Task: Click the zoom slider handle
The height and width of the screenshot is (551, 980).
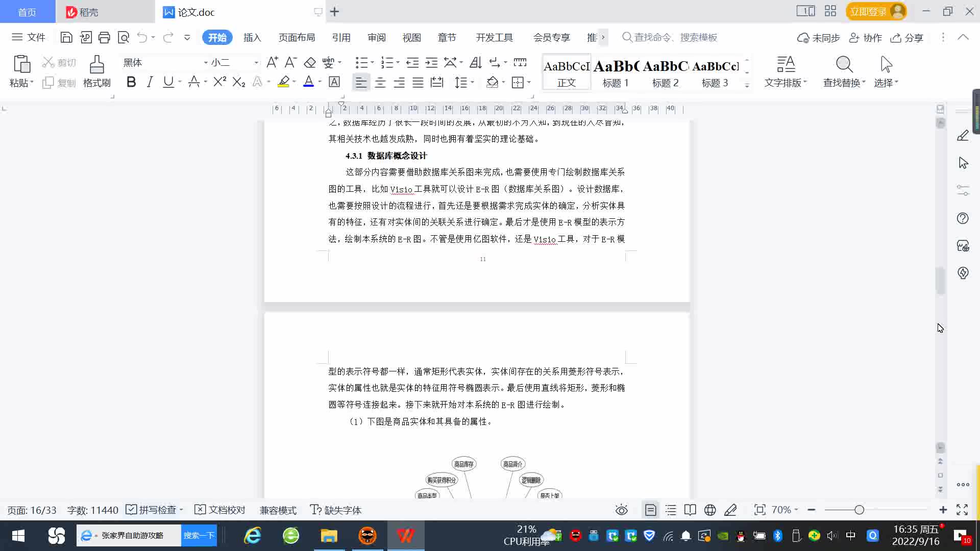Action: 859,510
